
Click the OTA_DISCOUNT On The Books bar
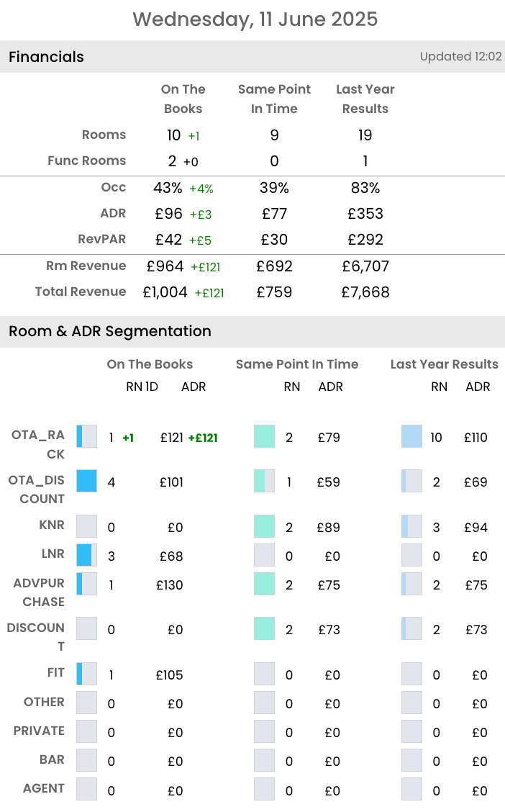tap(86, 482)
